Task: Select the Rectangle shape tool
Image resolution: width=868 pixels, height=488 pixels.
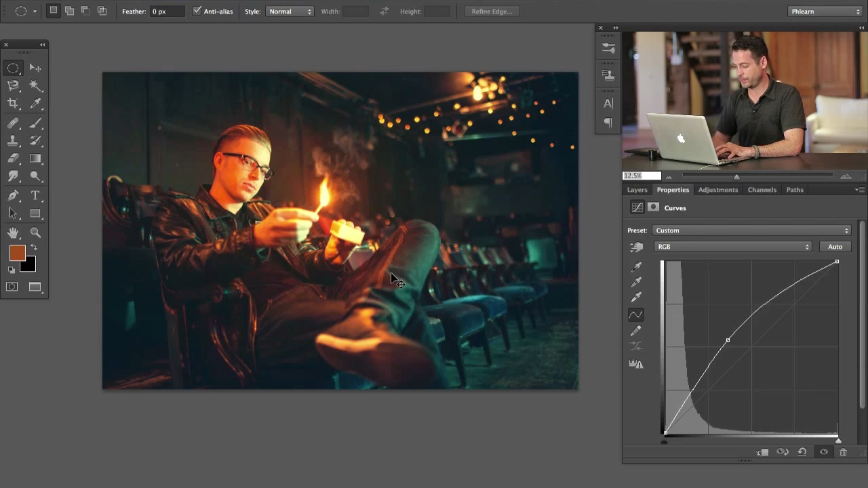Action: pyautogui.click(x=36, y=213)
